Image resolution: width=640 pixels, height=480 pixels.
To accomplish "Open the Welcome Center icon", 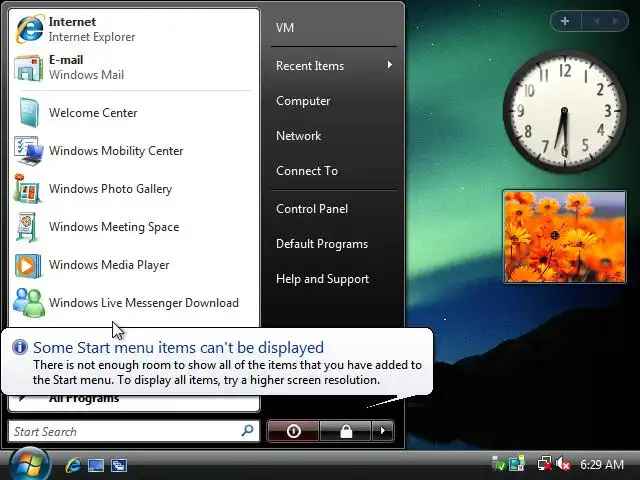I will point(29,113).
